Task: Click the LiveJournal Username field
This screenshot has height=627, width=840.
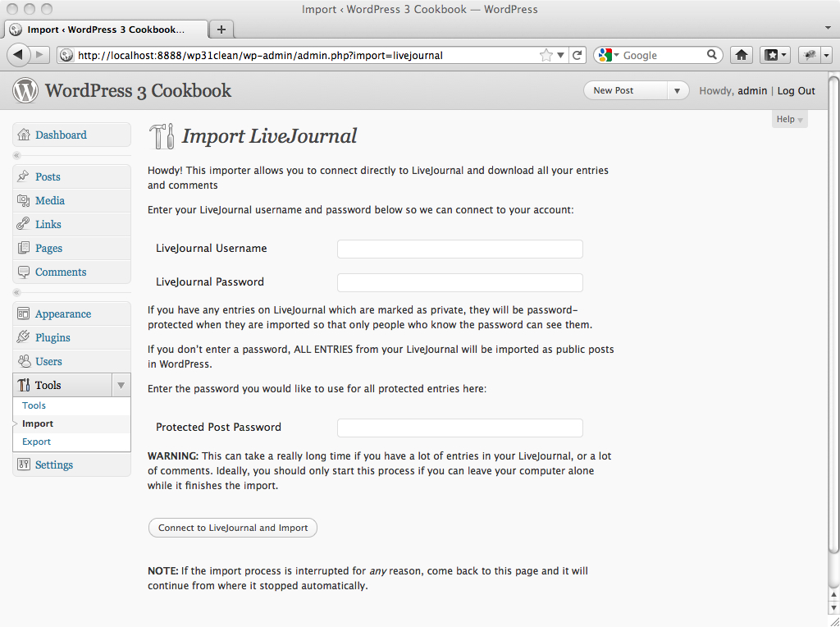Action: click(459, 249)
